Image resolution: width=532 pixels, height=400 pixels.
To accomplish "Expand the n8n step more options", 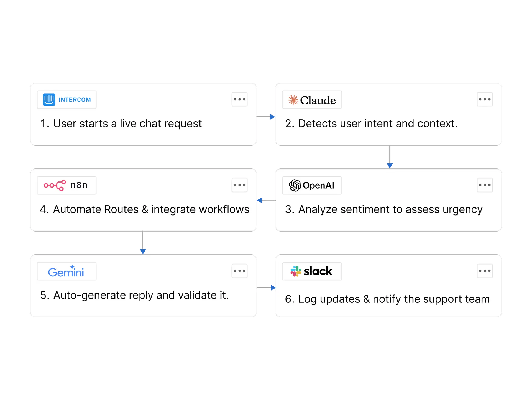I will coord(239,185).
